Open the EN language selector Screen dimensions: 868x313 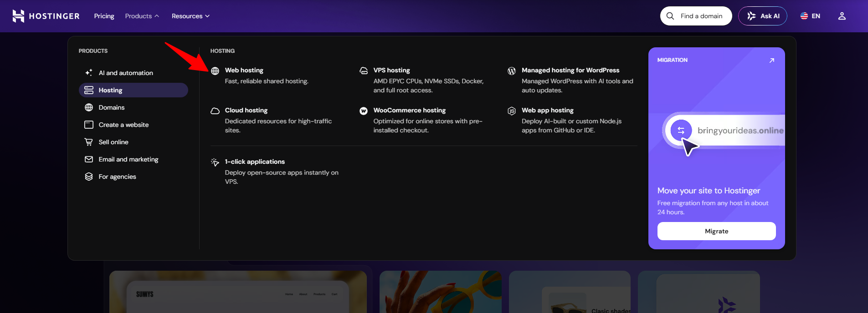pyautogui.click(x=810, y=16)
